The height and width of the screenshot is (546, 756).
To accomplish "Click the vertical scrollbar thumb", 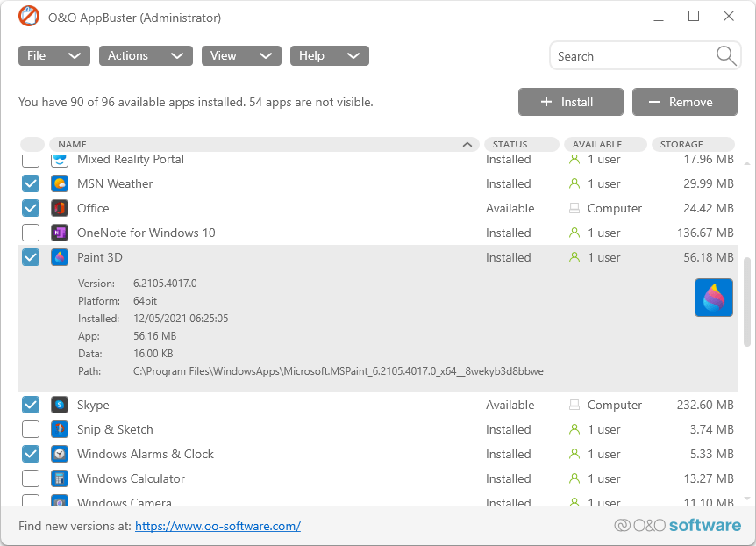I will click(x=747, y=302).
